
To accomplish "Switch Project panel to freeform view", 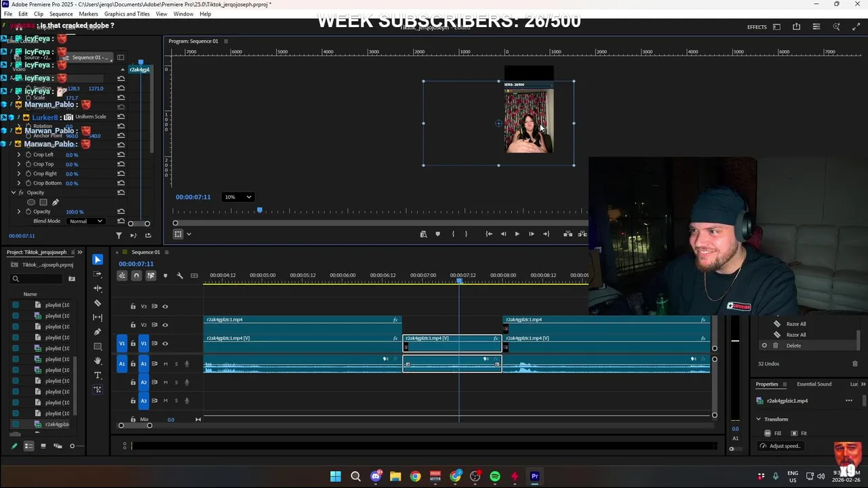I will pos(58,446).
